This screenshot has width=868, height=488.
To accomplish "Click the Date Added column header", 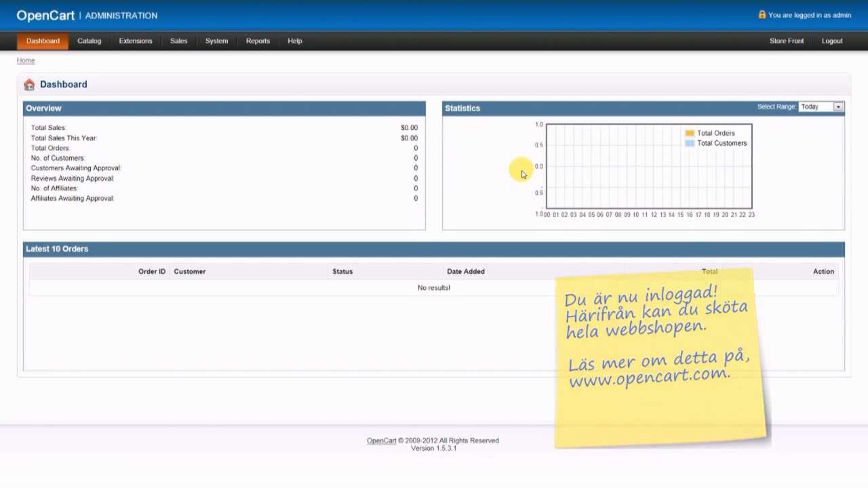I will [466, 271].
